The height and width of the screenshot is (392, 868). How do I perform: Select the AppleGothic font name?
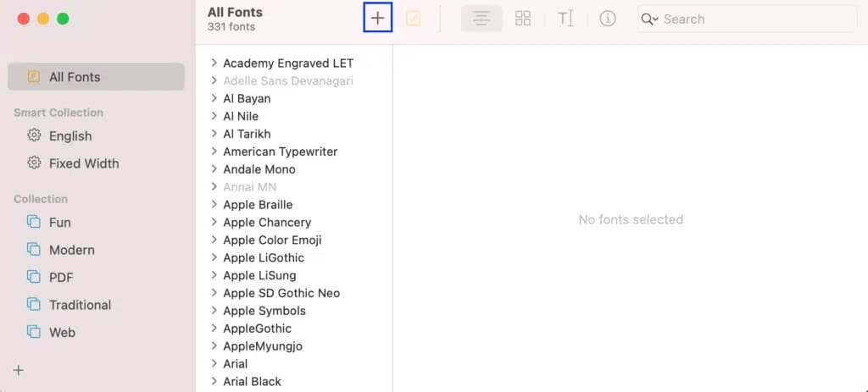[257, 329]
